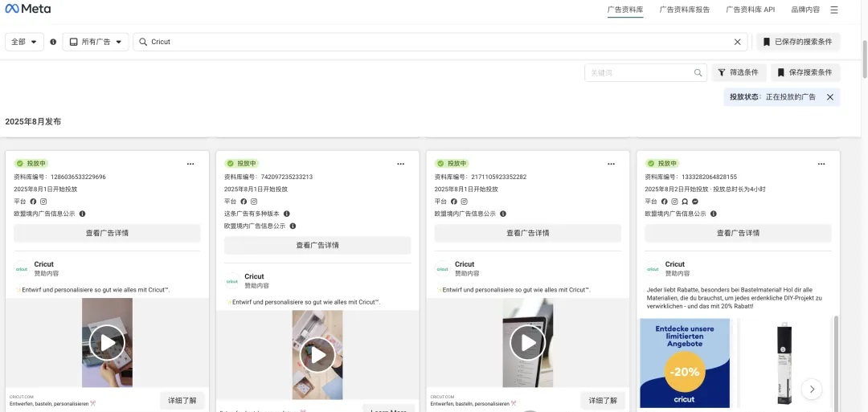Click the 2025年8月发布 heading

click(33, 121)
